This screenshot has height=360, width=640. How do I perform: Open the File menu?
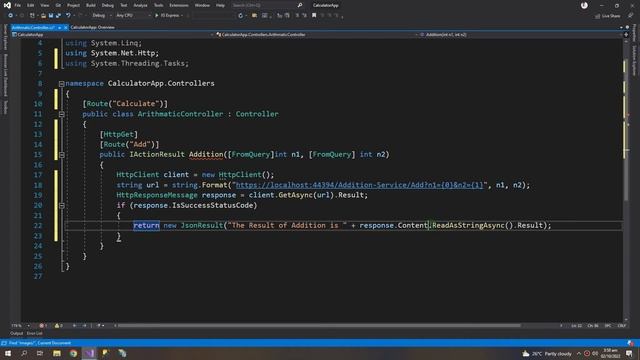tap(18, 5)
